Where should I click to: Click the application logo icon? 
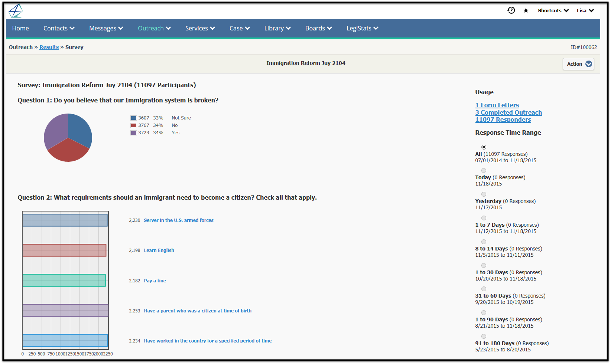point(16,10)
